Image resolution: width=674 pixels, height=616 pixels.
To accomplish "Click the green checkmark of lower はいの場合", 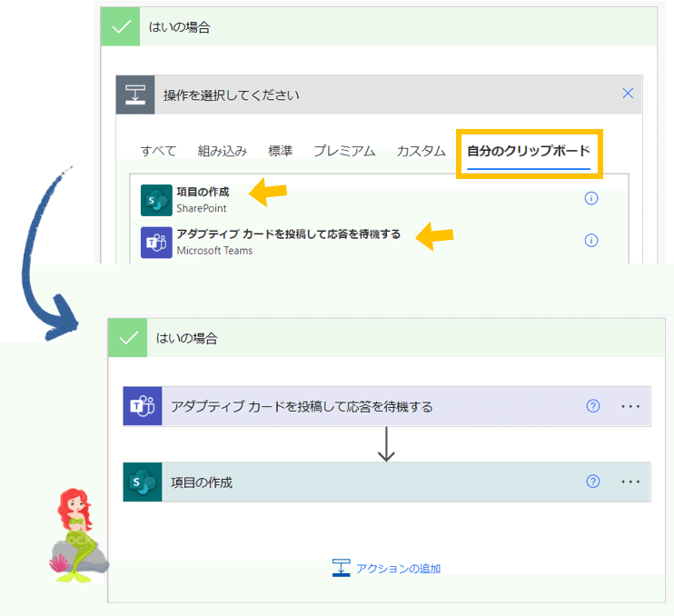I will [x=128, y=338].
